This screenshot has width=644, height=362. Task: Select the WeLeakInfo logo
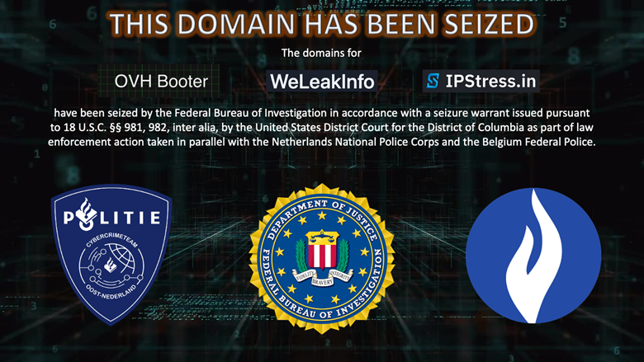(322, 81)
